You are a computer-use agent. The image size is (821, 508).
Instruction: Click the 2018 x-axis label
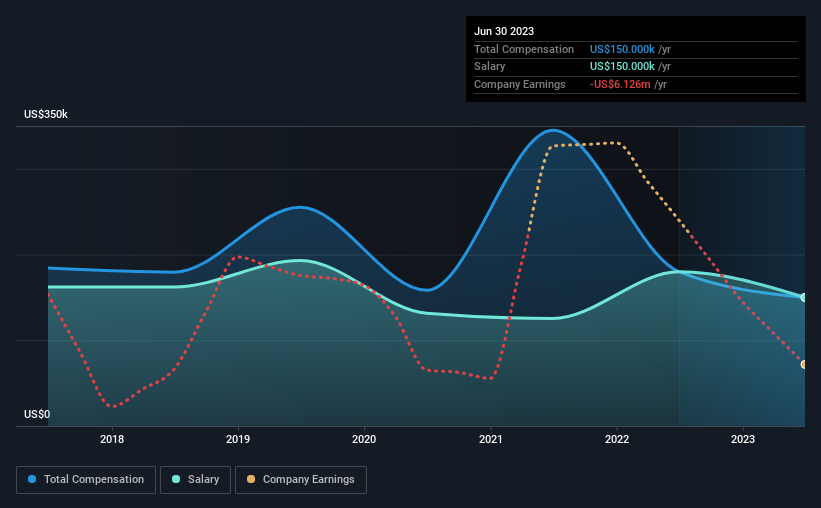tap(112, 439)
